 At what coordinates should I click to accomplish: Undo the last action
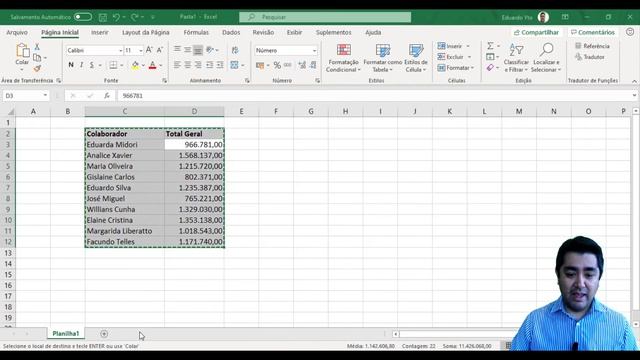tap(116, 17)
